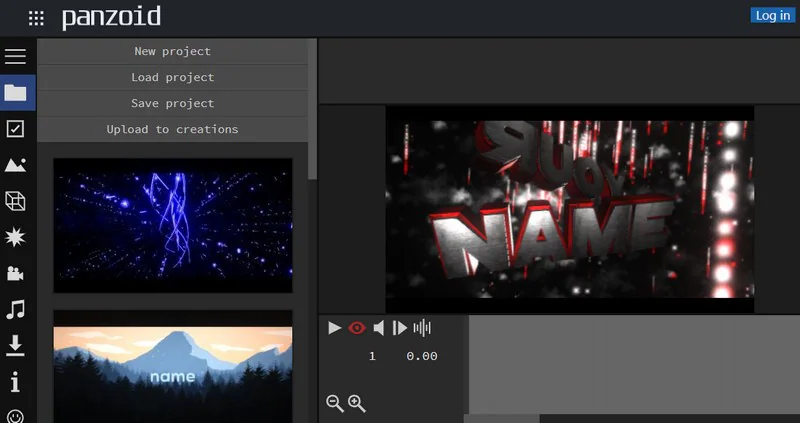Select Save project menu entry
800x423 pixels.
point(172,104)
